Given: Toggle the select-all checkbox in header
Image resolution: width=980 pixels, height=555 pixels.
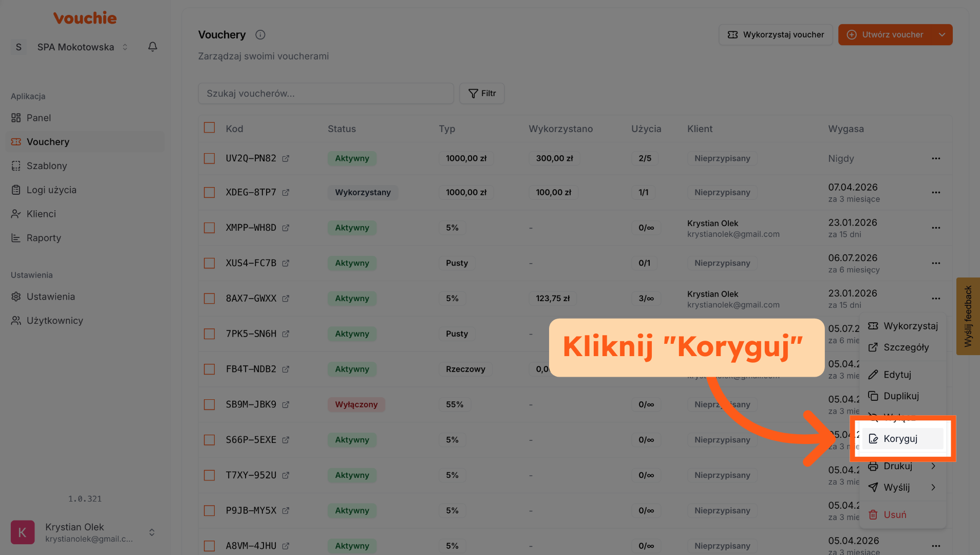Looking at the screenshot, I should [209, 127].
